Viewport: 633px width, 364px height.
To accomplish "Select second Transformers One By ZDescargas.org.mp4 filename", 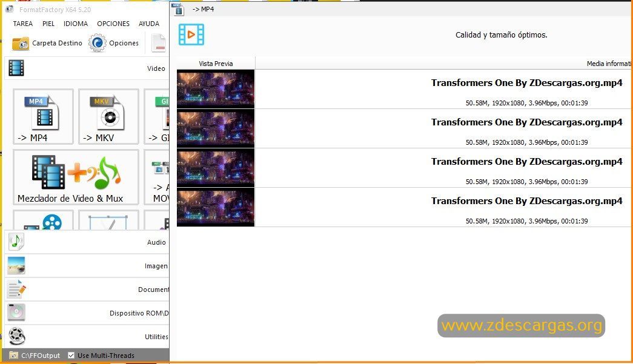I will [527, 122].
